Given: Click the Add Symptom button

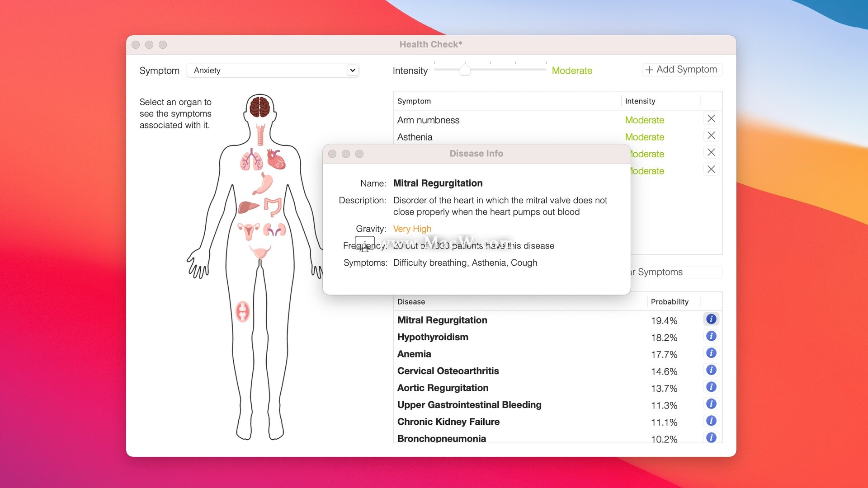Looking at the screenshot, I should tap(681, 69).
